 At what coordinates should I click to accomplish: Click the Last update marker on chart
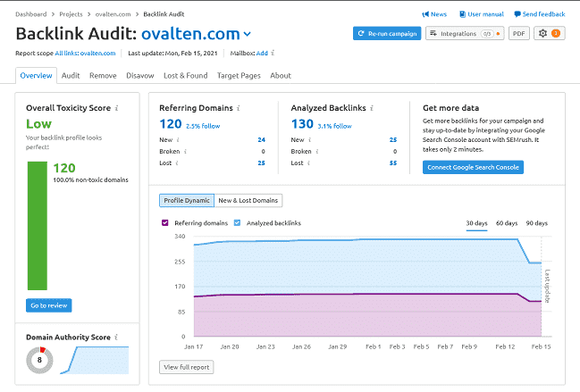click(547, 286)
